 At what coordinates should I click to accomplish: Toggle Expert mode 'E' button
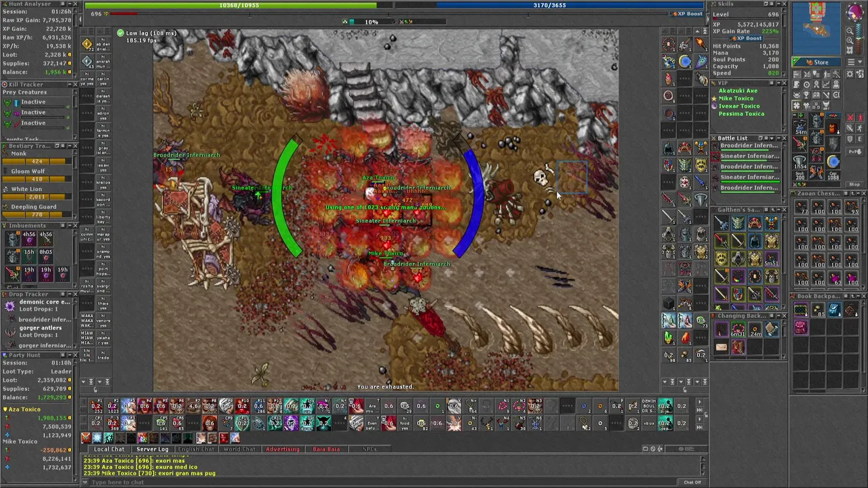(x=861, y=139)
